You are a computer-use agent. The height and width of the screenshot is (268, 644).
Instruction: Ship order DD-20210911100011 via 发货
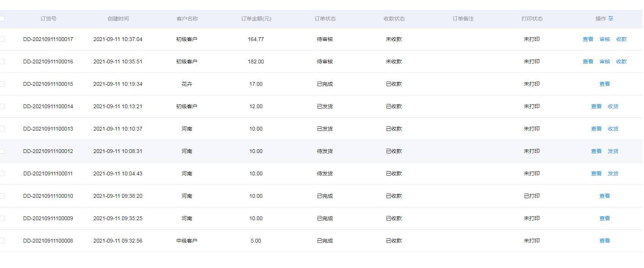613,173
